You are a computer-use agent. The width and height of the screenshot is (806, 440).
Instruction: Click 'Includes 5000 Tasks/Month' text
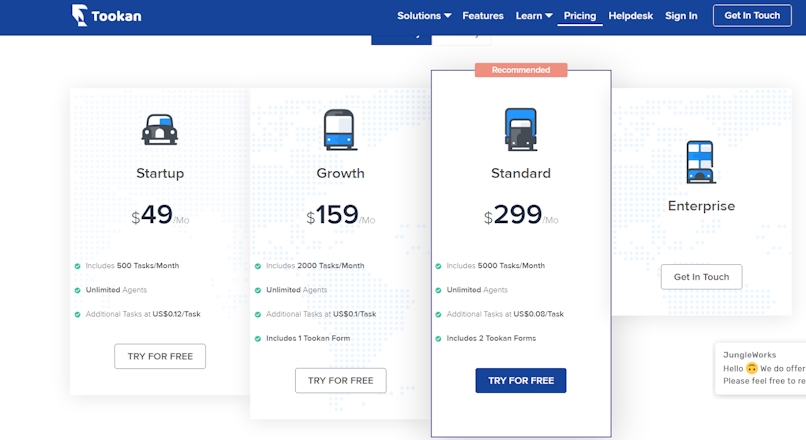496,266
